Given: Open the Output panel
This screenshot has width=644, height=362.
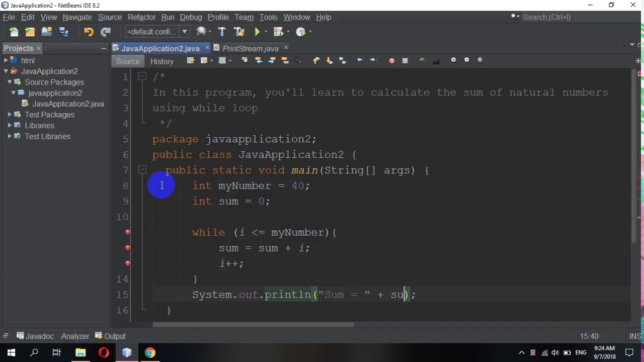Looking at the screenshot, I should coord(111,336).
